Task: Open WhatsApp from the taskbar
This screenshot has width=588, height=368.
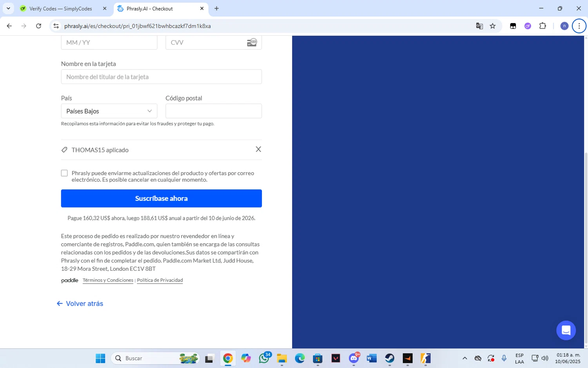Action: coord(264,358)
